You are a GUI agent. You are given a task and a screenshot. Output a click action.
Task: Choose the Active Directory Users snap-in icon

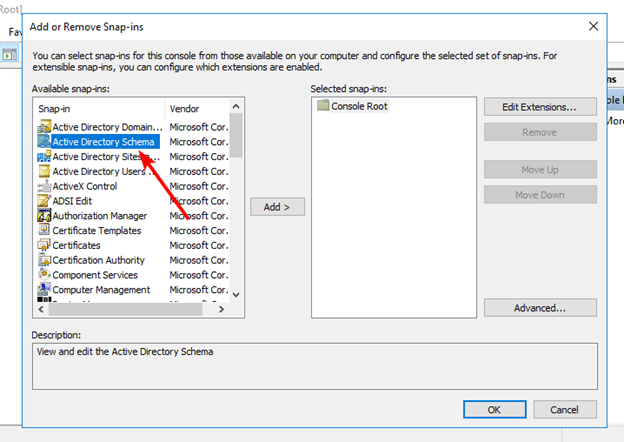[44, 171]
